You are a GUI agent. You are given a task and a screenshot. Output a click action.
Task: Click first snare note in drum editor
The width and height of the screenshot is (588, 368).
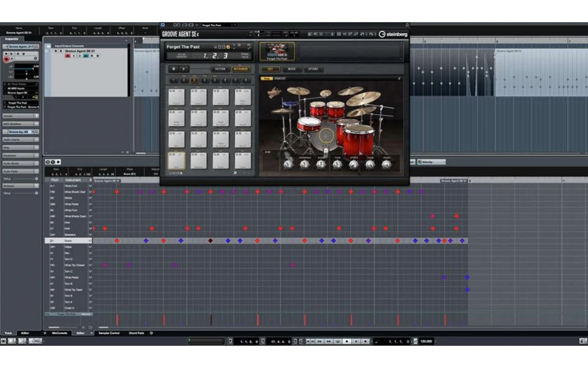click(117, 240)
